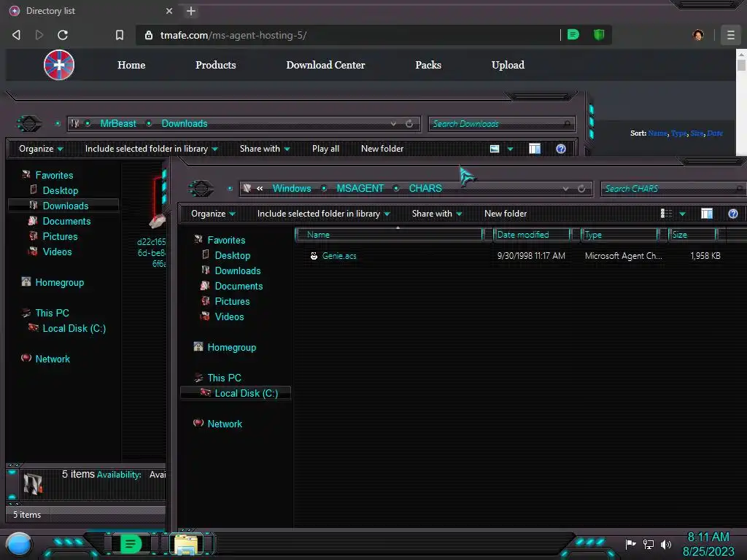The image size is (747, 560).
Task: Bookmark this page with bookmark icon
Action: coord(120,35)
